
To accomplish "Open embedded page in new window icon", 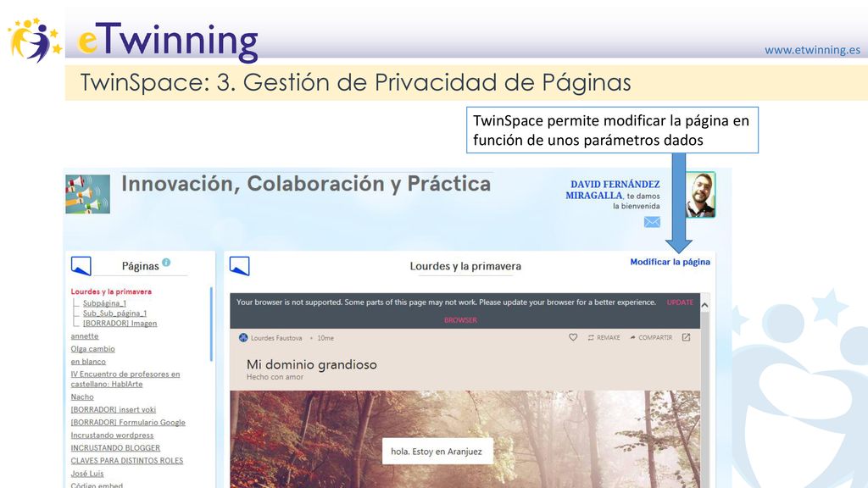I will click(x=686, y=337).
